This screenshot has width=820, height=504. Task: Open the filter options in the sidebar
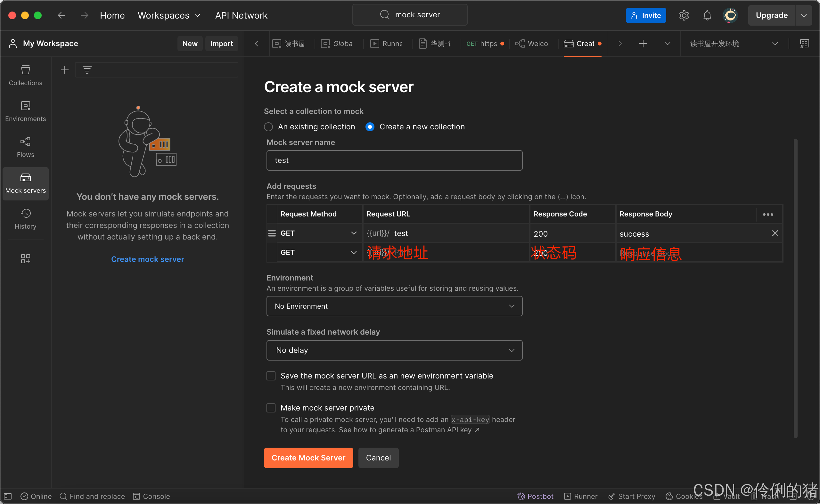pos(87,70)
